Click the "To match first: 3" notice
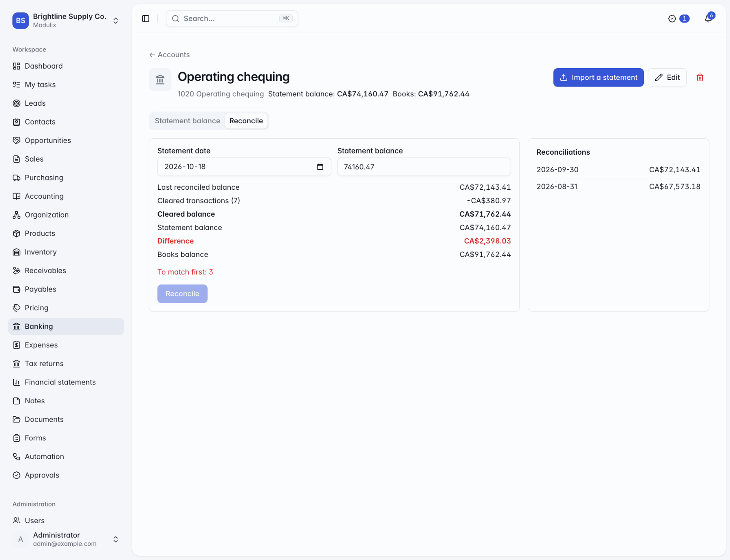 point(185,272)
